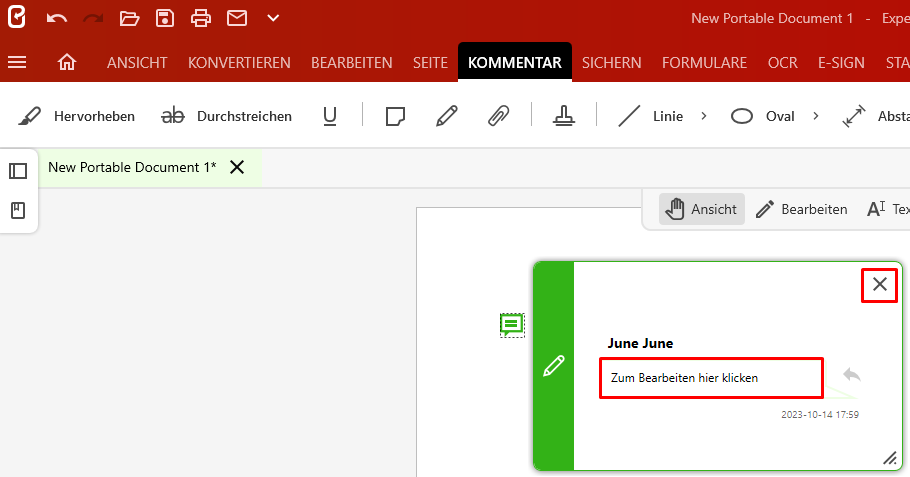Add a sticky note comment
910x477 pixels.
coord(395,116)
